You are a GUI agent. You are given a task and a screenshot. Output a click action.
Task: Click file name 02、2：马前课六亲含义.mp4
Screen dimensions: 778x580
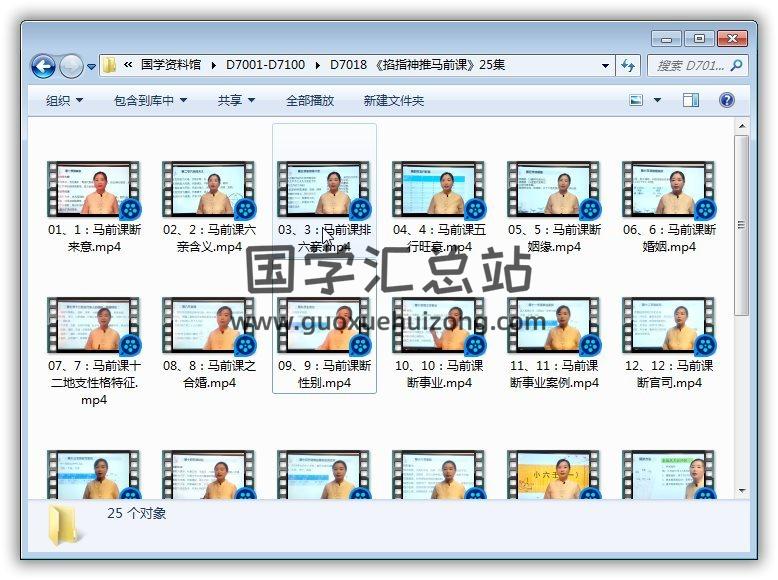point(209,238)
